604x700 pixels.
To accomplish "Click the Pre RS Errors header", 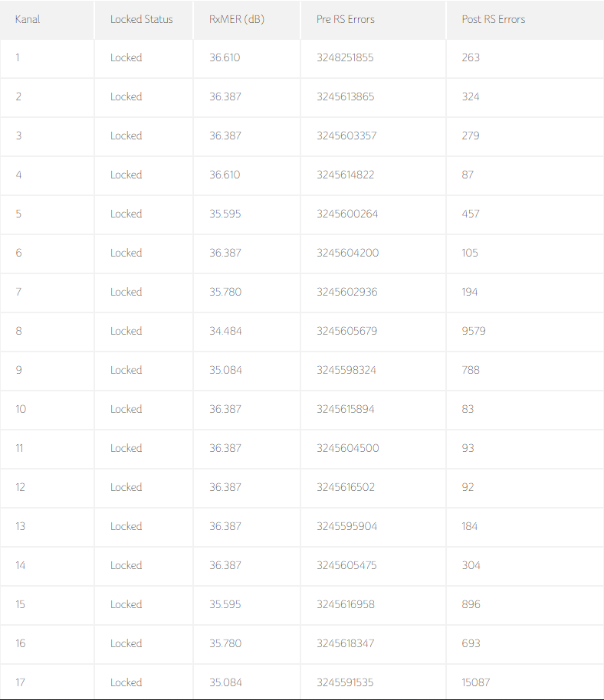I will click(x=345, y=19).
